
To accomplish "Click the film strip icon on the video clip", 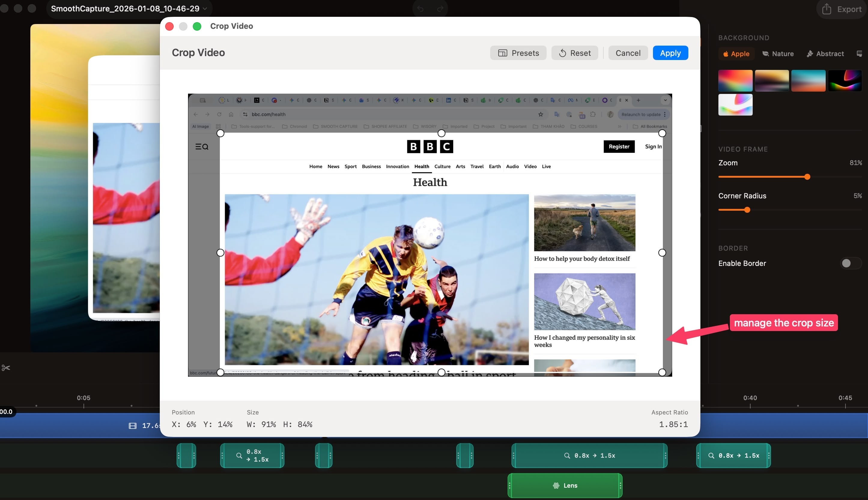I will [x=133, y=426].
